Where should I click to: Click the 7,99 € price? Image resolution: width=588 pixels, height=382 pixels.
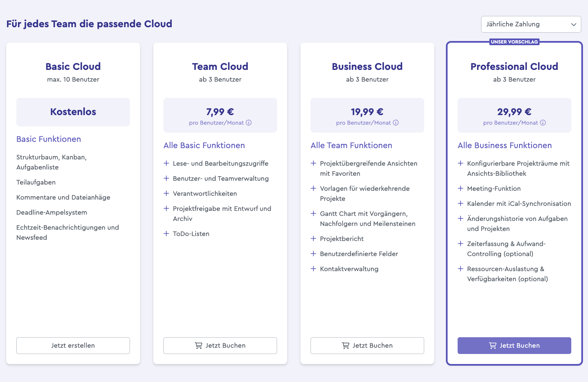pyautogui.click(x=220, y=112)
